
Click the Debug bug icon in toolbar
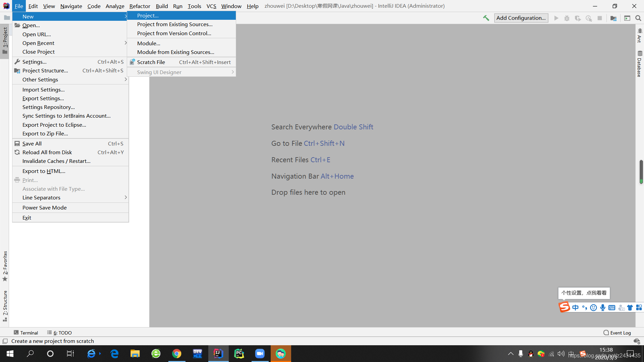pyautogui.click(x=567, y=18)
